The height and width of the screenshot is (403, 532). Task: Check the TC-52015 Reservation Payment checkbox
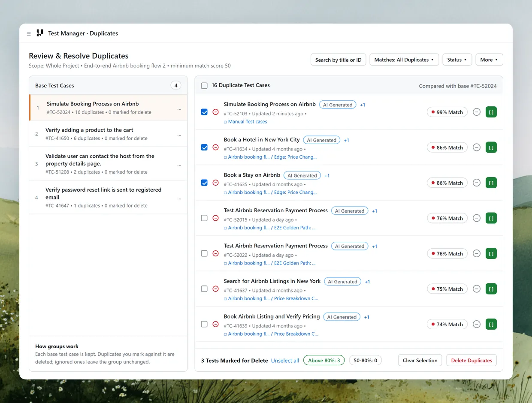click(x=204, y=218)
